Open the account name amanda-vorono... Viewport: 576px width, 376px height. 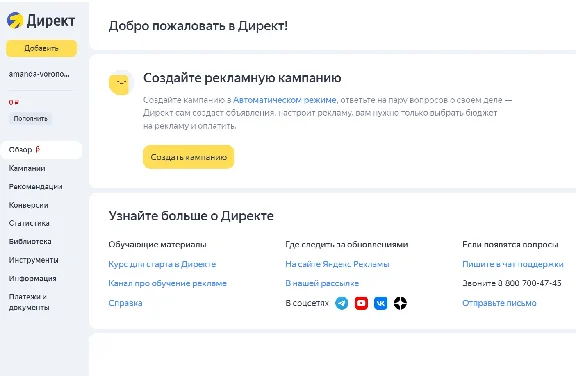point(39,74)
